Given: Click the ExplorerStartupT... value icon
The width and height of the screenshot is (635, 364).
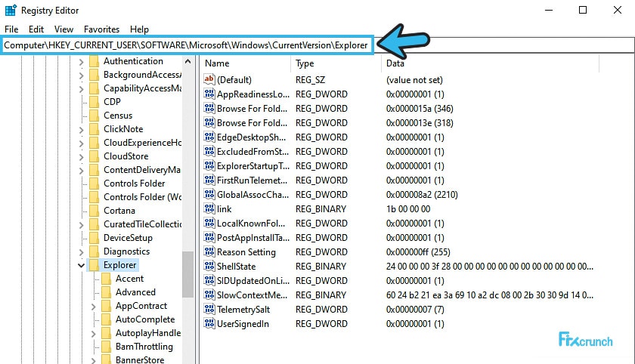Looking at the screenshot, I should [209, 166].
